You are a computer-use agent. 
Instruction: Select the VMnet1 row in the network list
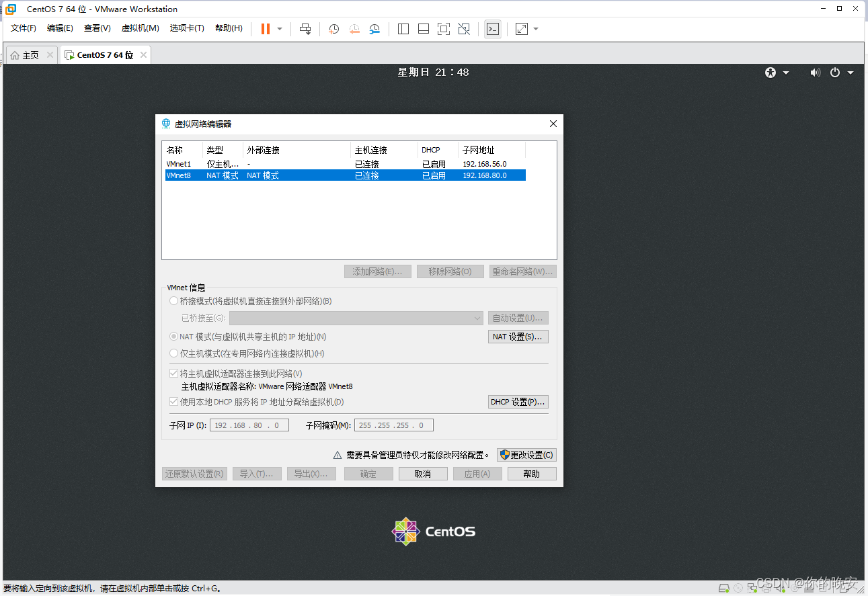tap(346, 164)
